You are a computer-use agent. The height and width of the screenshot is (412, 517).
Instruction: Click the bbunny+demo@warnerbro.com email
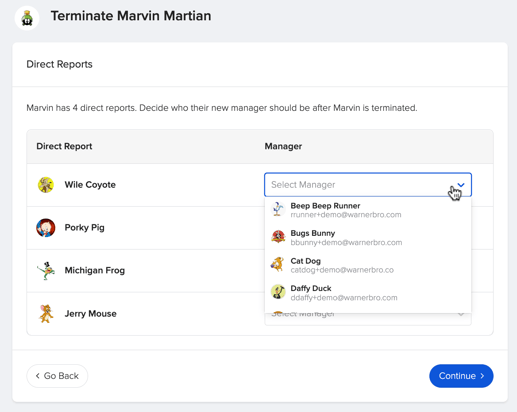[x=346, y=242]
